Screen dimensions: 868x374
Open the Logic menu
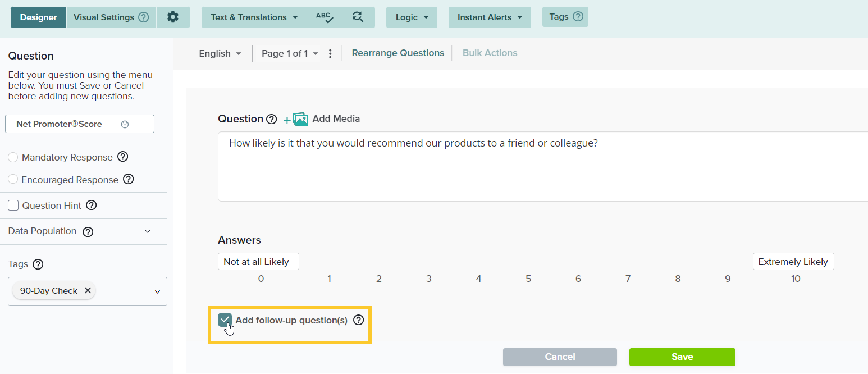[x=412, y=17]
